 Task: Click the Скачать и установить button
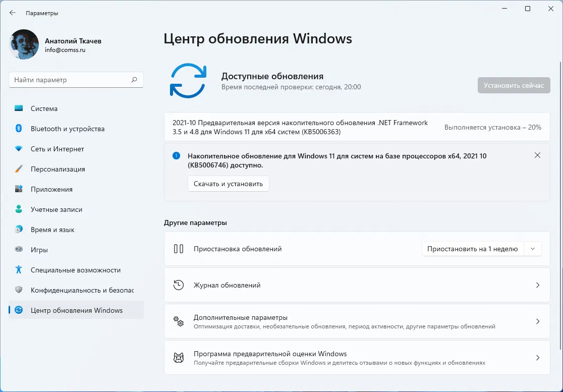point(228,184)
